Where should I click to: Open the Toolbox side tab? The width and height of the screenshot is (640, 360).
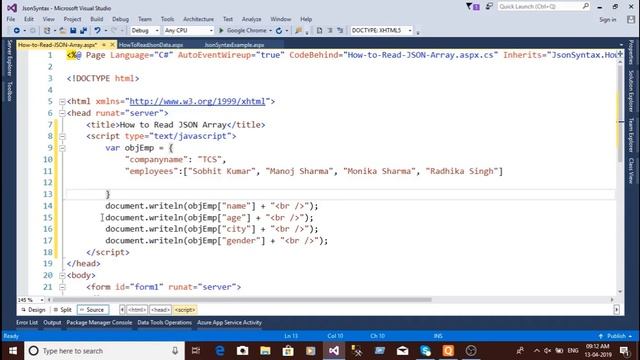(x=10, y=91)
